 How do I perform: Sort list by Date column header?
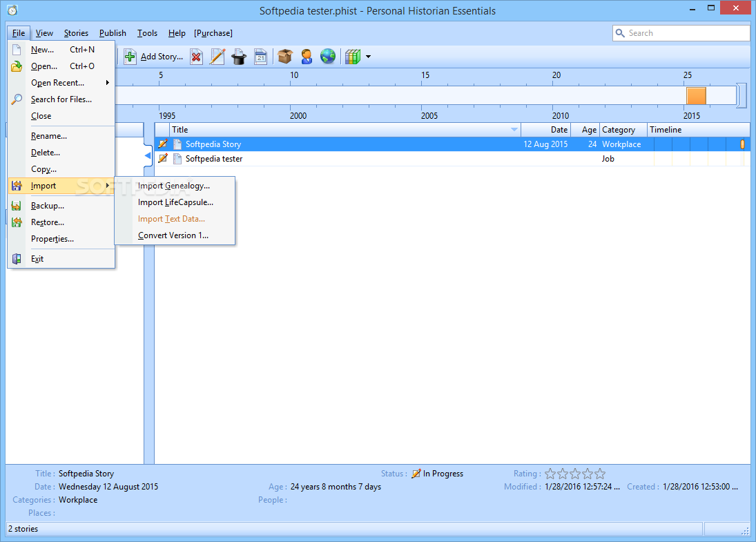pos(546,130)
